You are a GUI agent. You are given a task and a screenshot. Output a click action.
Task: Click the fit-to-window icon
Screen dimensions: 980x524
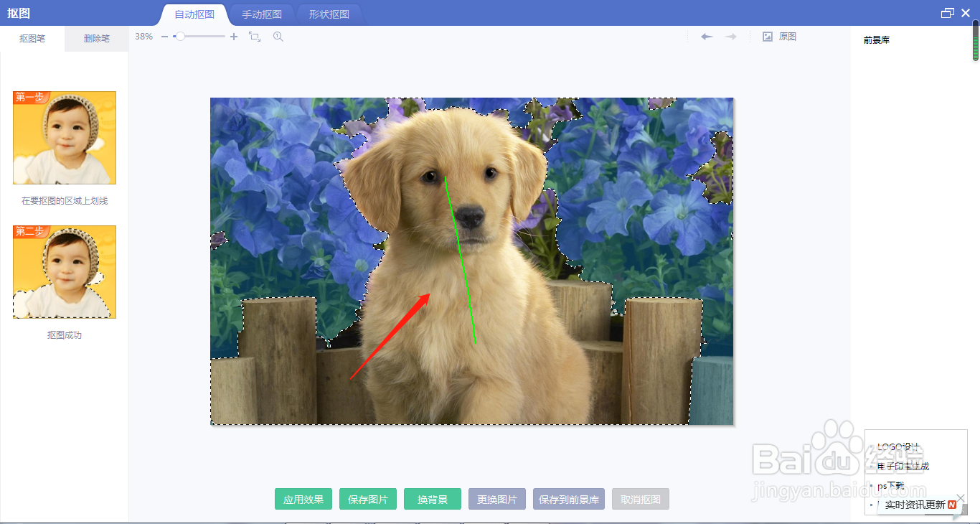pos(255,37)
